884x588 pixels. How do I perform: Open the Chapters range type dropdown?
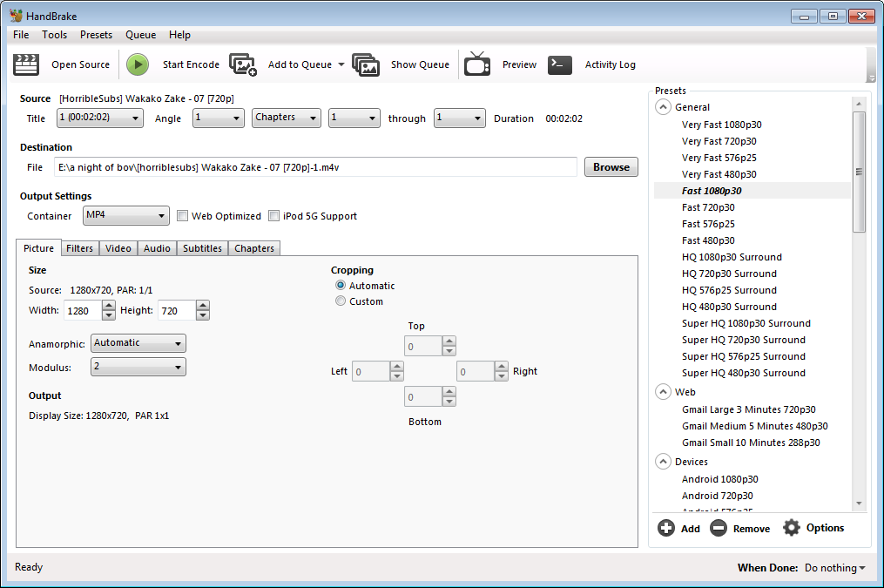coord(287,118)
